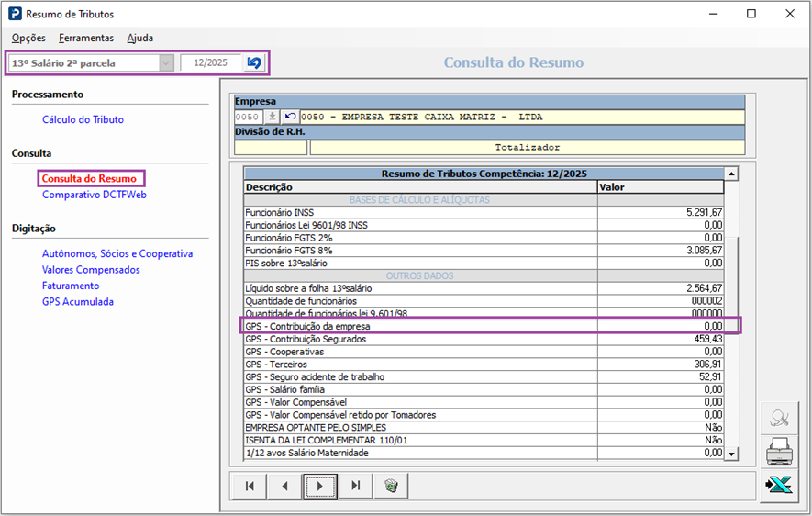Select Líquido sobre a folha 13ºsalário row

pos(484,288)
